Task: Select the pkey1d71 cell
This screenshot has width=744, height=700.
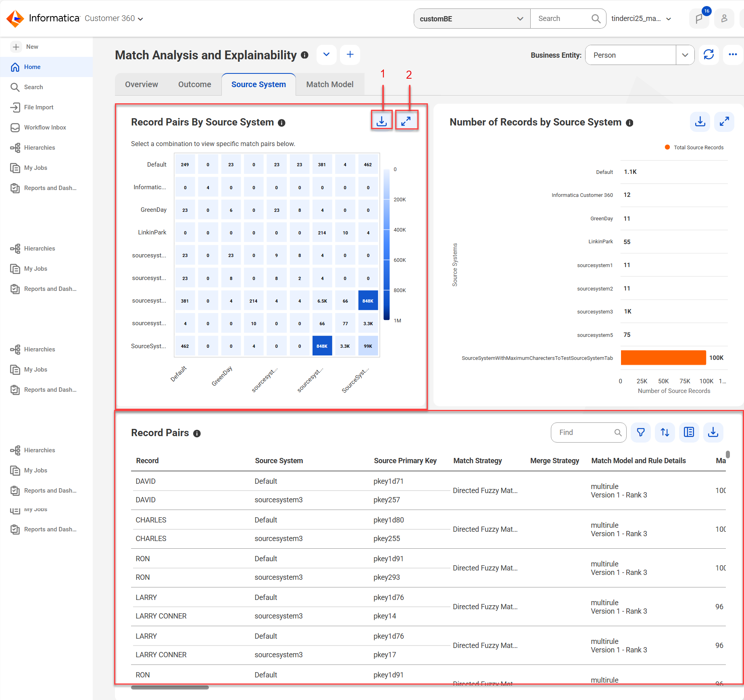Action: pyautogui.click(x=388, y=481)
